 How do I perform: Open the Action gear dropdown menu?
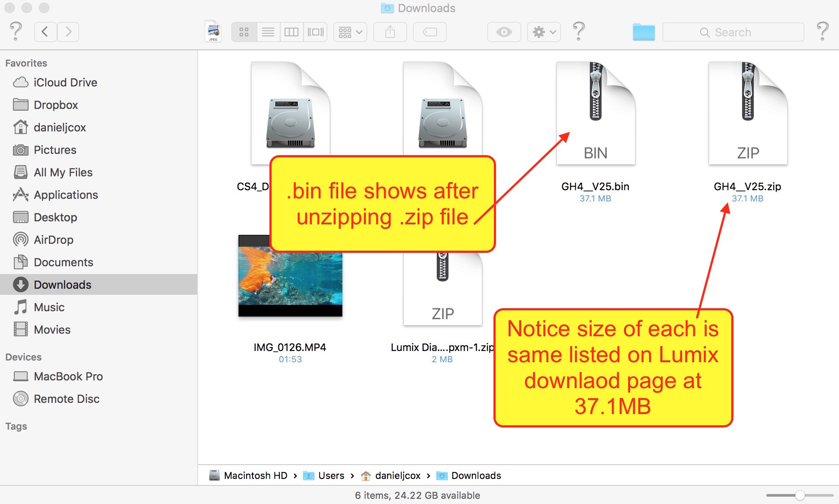pyautogui.click(x=544, y=32)
